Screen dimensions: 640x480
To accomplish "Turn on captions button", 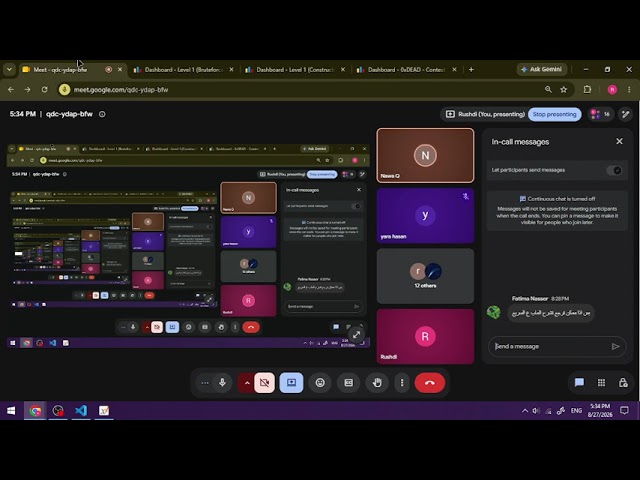I will point(349,382).
